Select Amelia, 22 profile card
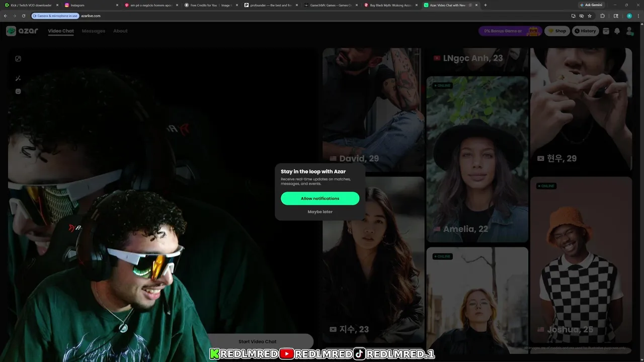644x362 pixels. (x=477, y=159)
